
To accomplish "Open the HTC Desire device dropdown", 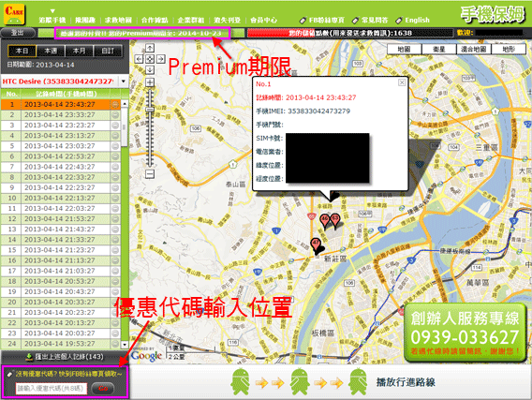I will point(124,81).
